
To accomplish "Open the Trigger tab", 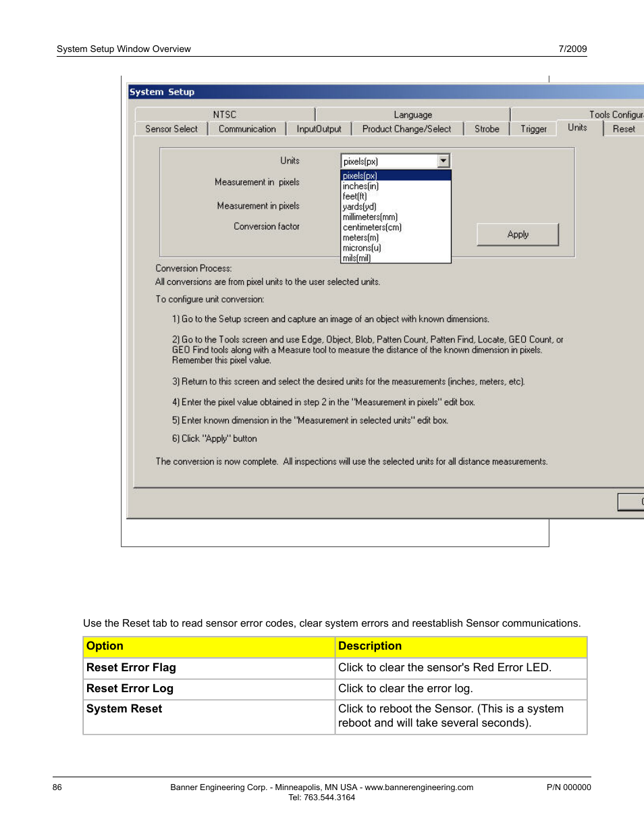I will point(533,128).
